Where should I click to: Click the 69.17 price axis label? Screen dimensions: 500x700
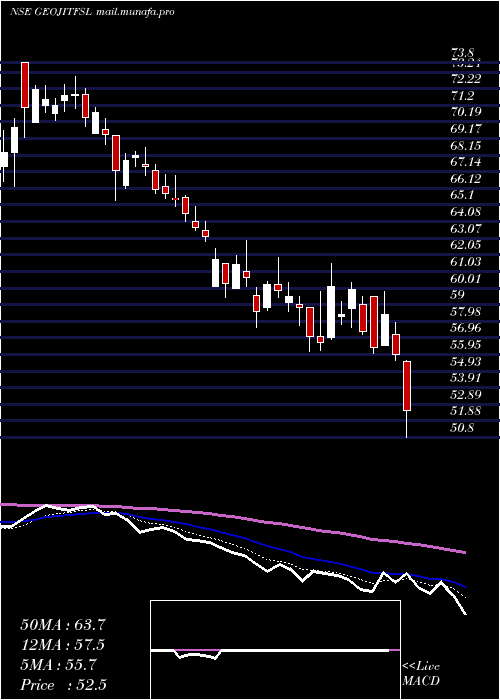coord(466,129)
